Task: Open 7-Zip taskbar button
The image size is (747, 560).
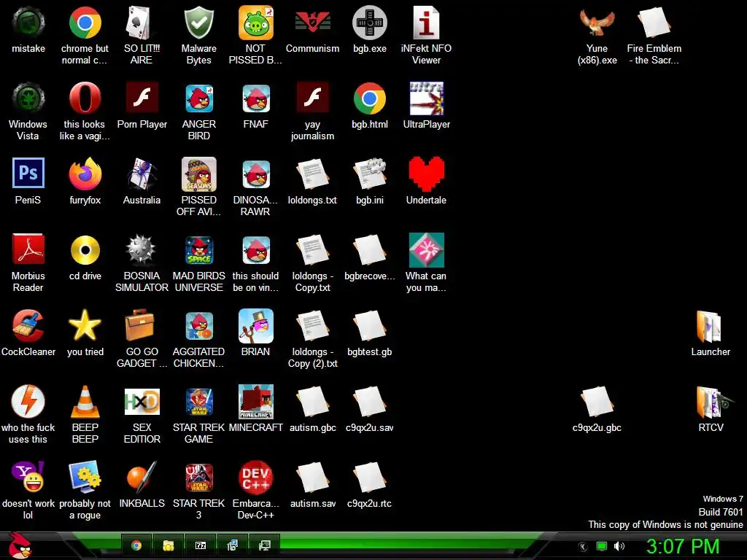Action: (x=200, y=545)
